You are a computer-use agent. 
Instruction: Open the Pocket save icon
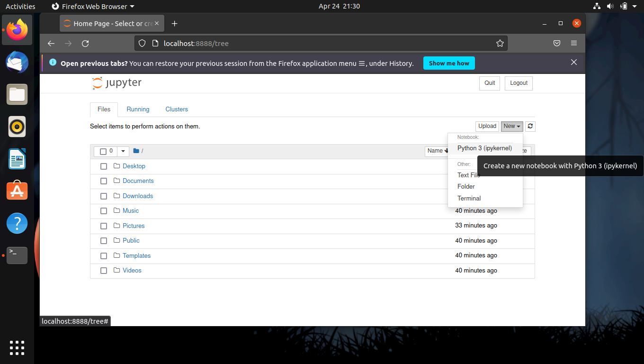pos(557,43)
